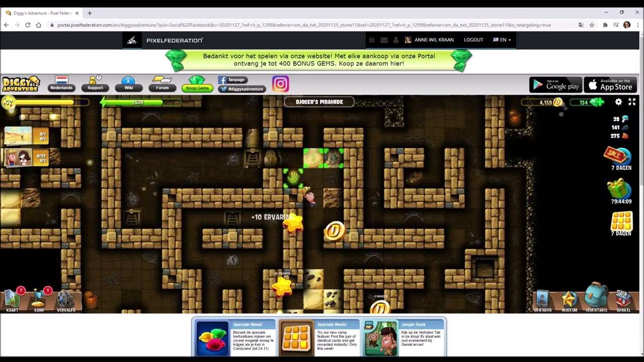Viewport: 644px width, 362px height.
Task: Click the coins counter 4,159
Action: 542,102
